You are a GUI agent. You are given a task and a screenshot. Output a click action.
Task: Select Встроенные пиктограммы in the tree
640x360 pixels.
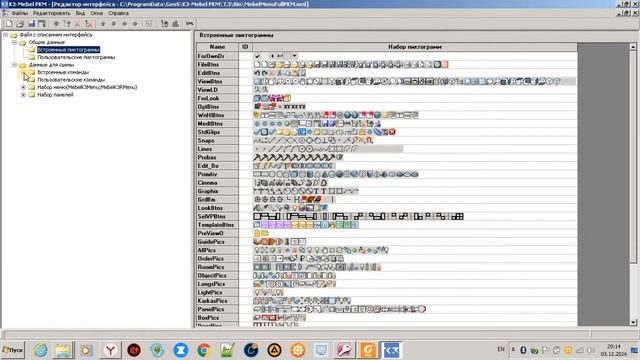68,49
